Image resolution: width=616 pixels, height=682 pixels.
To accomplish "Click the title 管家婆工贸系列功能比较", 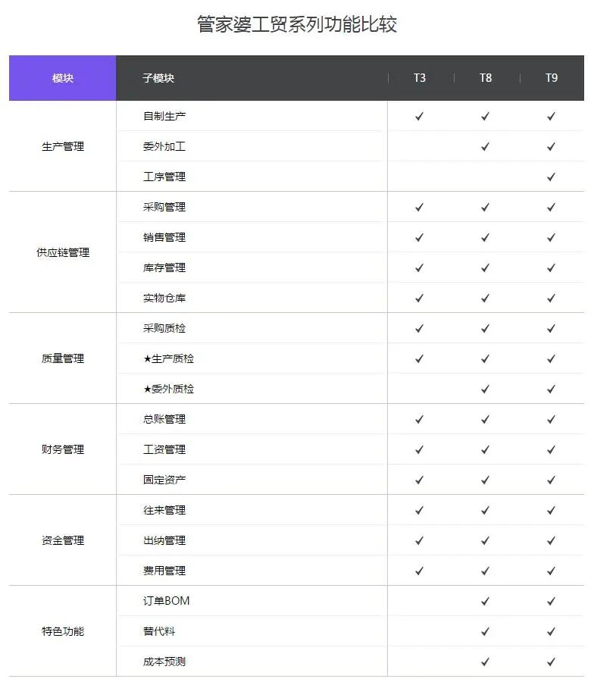I will point(297,24).
